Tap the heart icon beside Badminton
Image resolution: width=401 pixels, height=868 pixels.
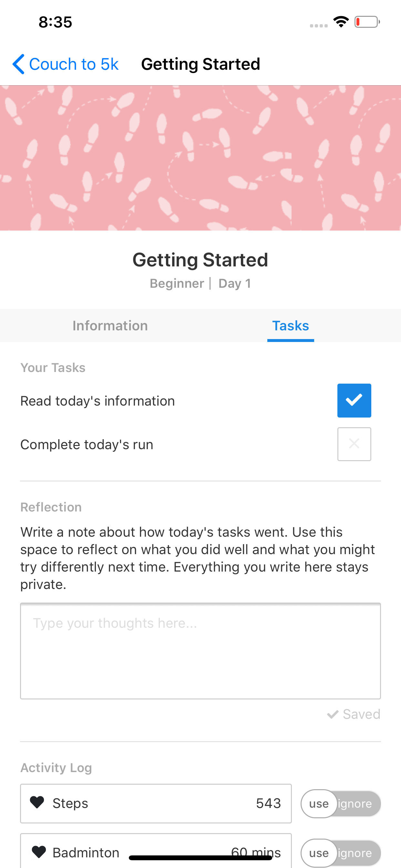(x=38, y=852)
